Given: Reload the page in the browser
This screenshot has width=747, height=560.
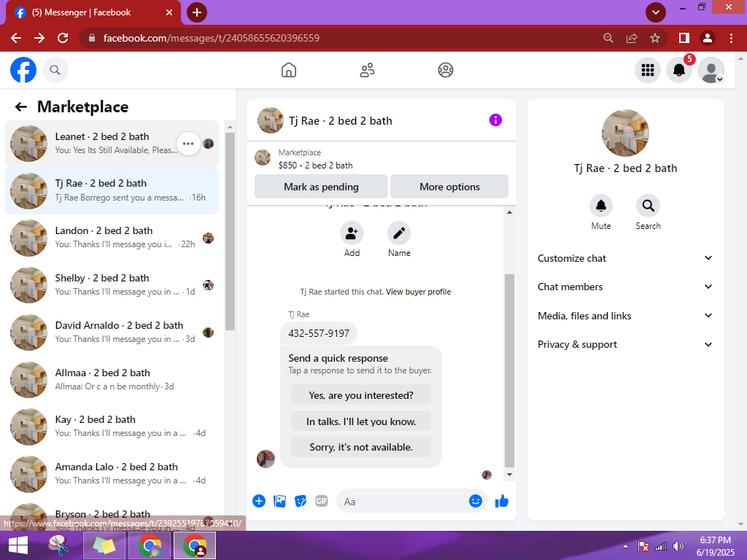Looking at the screenshot, I should (63, 38).
